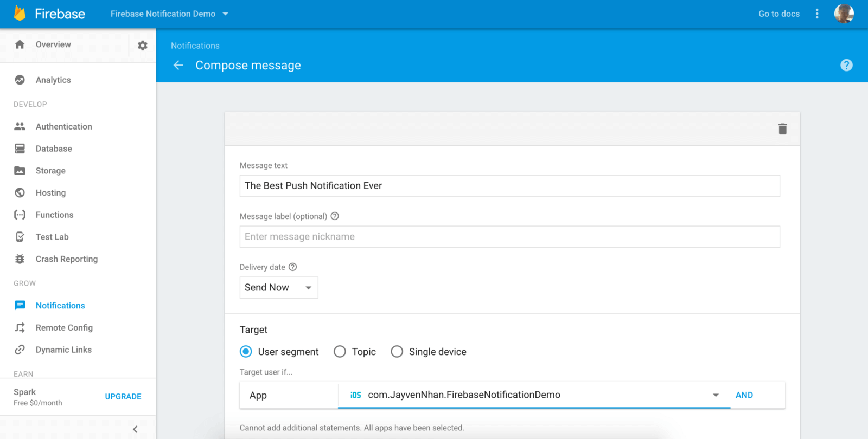
Task: Click the Crash Reporting bug icon
Action: (20, 259)
